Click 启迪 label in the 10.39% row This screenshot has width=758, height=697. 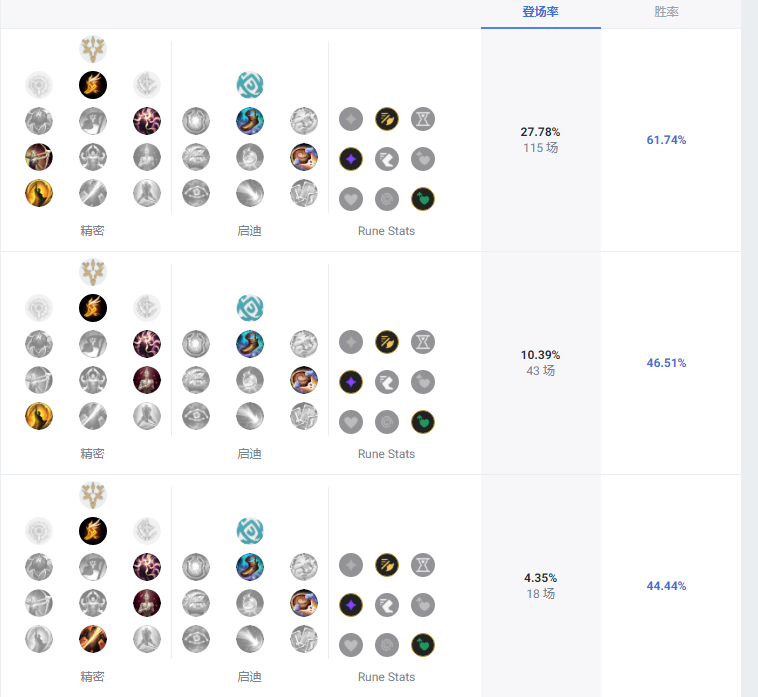point(249,454)
